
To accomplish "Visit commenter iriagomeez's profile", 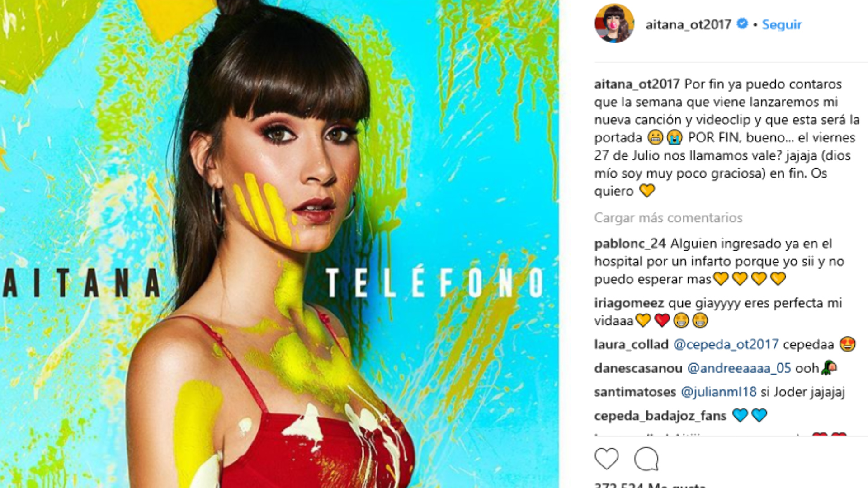I will click(x=629, y=303).
